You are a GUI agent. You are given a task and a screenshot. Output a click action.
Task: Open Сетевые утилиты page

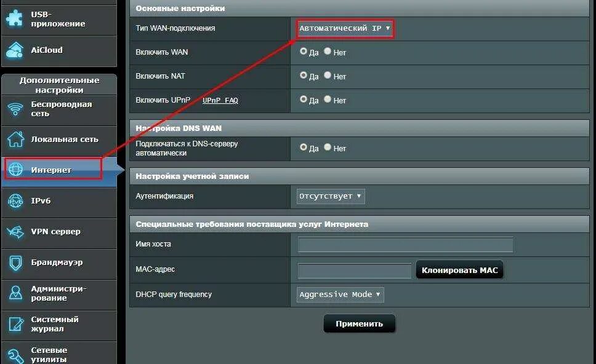(x=59, y=353)
